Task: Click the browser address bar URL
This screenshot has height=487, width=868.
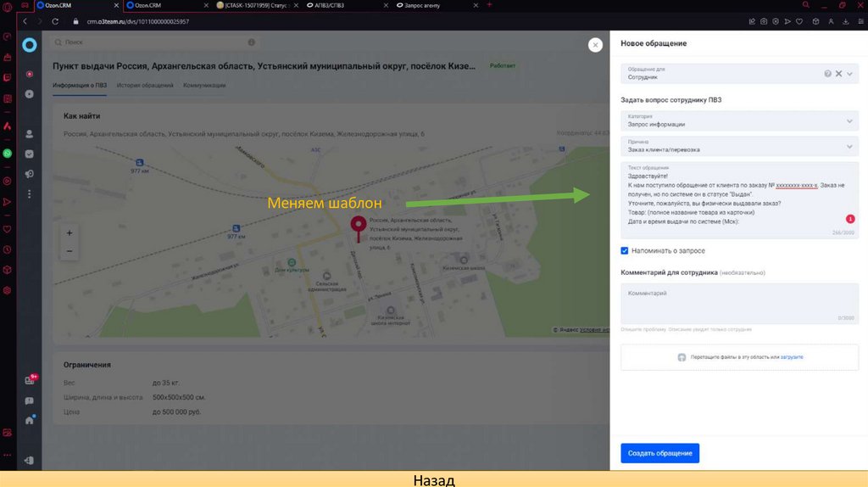Action: pos(138,21)
